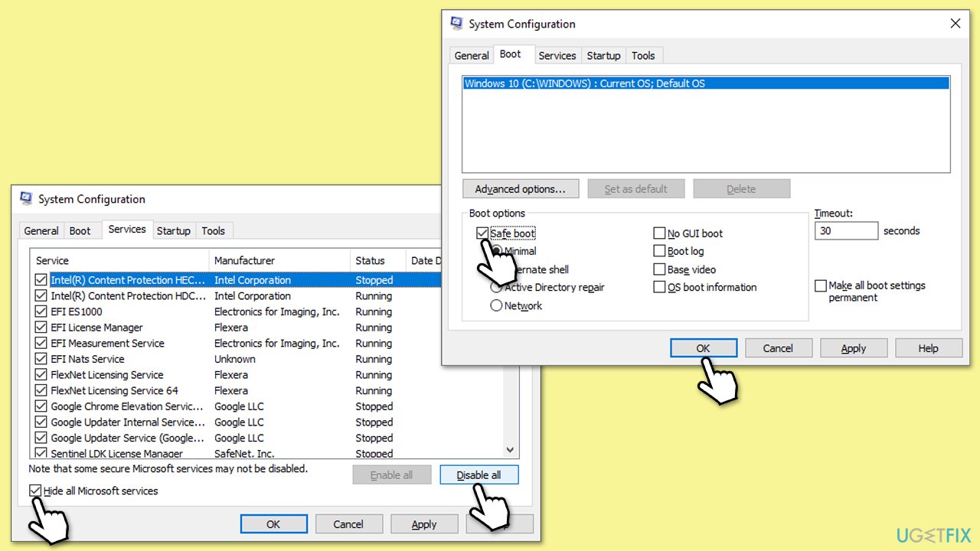Open Boot tab in Services window
Viewport: 980px width, 551px height.
(x=80, y=231)
